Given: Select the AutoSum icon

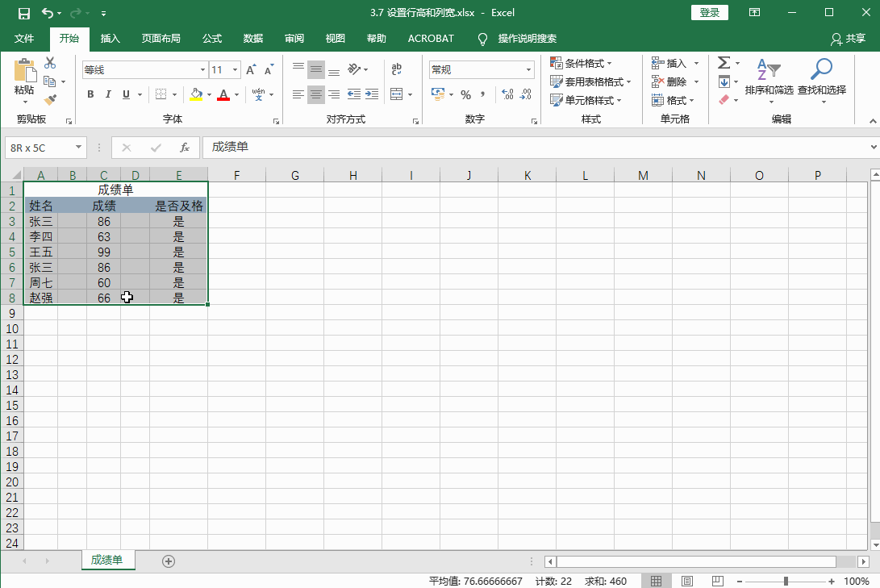Looking at the screenshot, I should tap(724, 62).
